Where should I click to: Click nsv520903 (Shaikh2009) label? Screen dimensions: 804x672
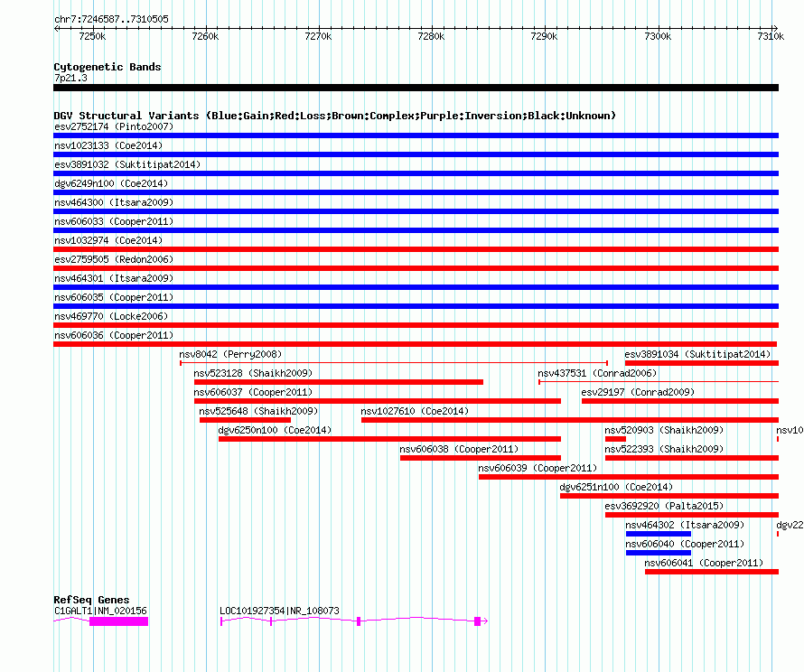click(664, 430)
